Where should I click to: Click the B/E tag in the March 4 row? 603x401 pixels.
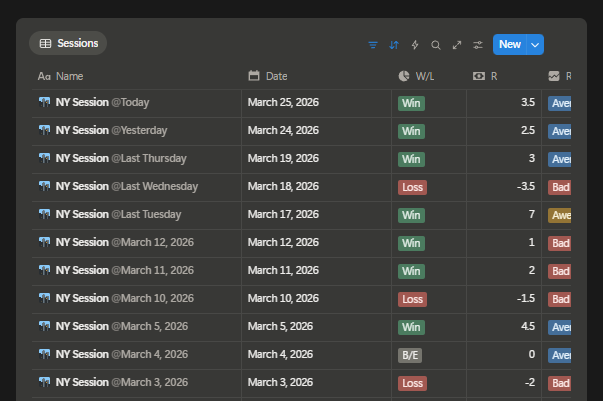click(x=410, y=355)
